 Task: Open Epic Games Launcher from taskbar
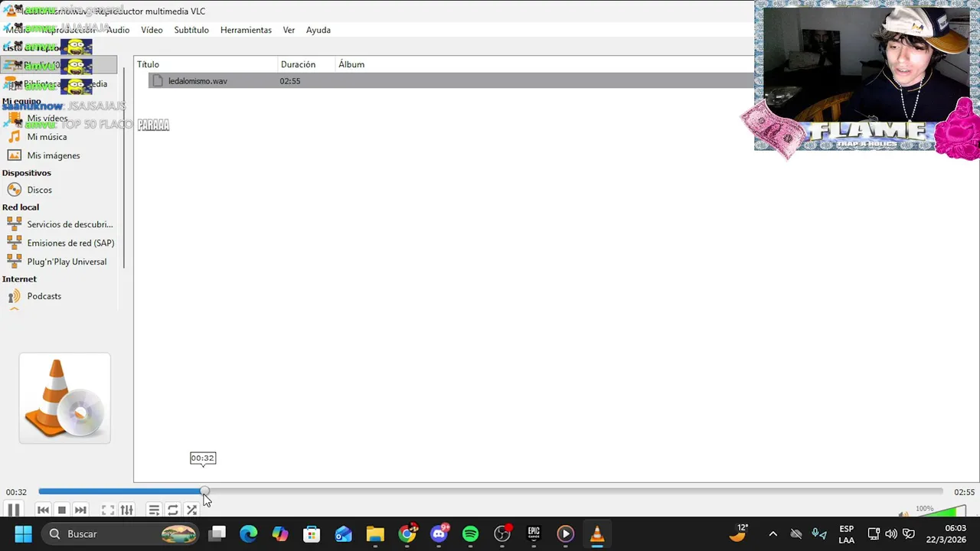pos(534,534)
